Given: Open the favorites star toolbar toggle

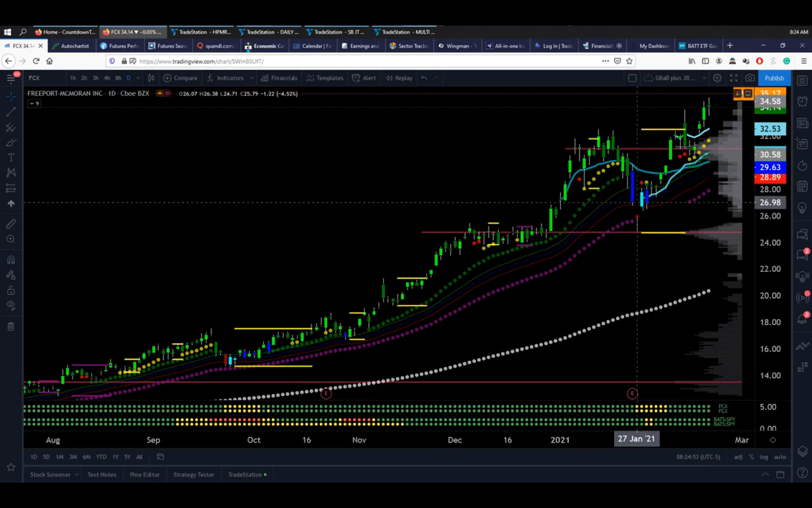Looking at the screenshot, I should coord(11,467).
